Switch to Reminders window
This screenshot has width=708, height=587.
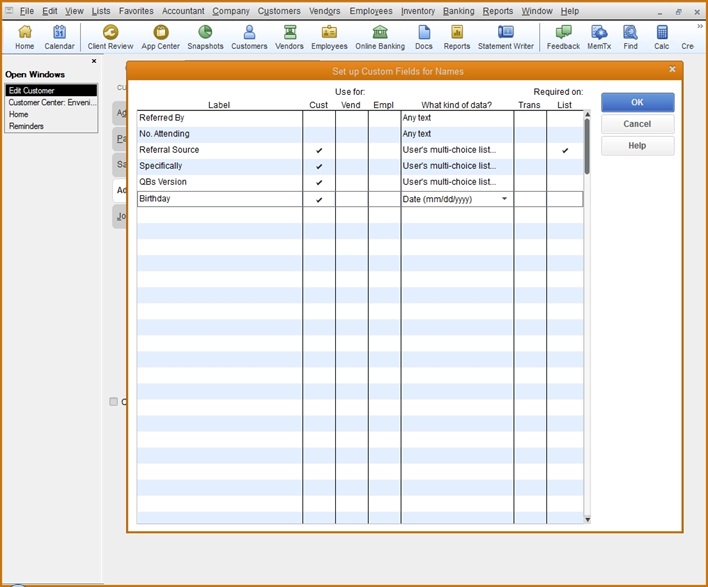[51, 126]
